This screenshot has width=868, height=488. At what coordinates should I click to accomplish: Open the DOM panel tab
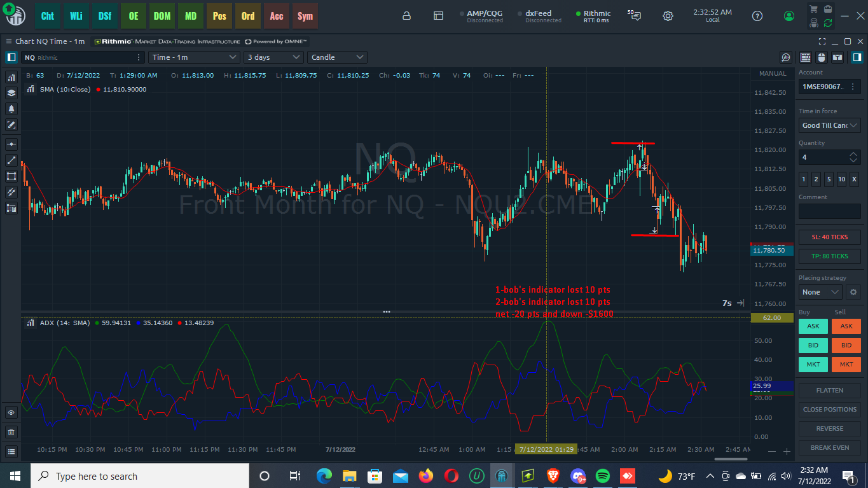pos(162,16)
